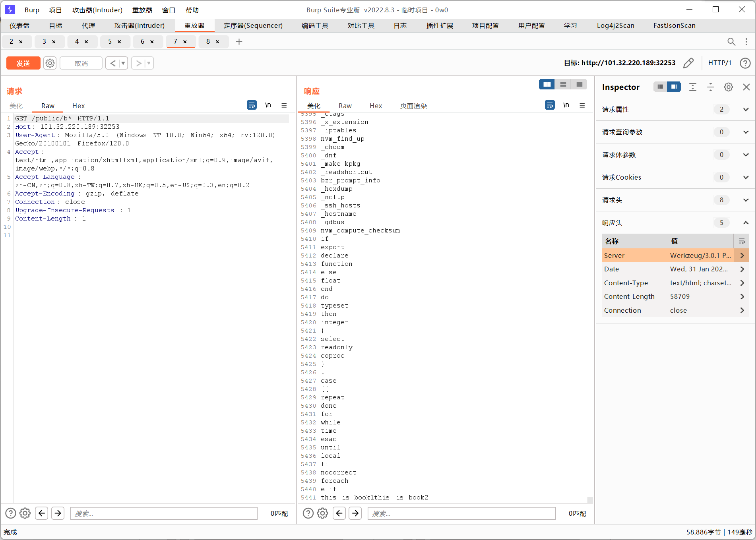
Task: Go to previous request search match
Action: tap(42, 513)
